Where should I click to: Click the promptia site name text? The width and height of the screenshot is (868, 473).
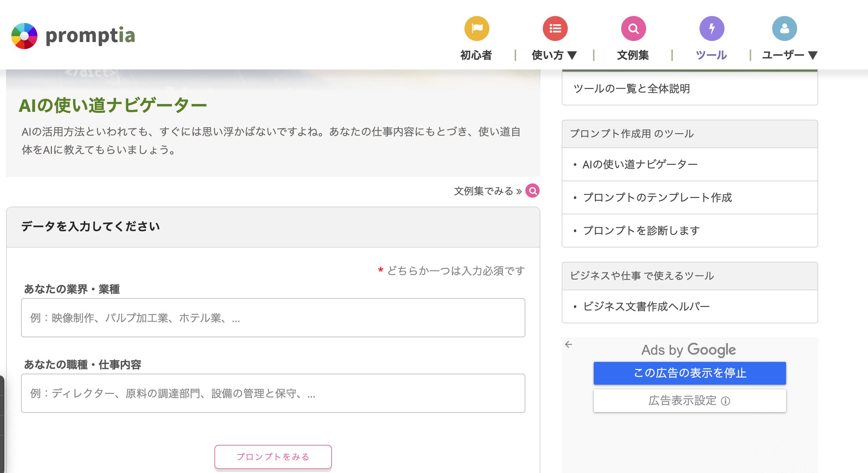[90, 36]
